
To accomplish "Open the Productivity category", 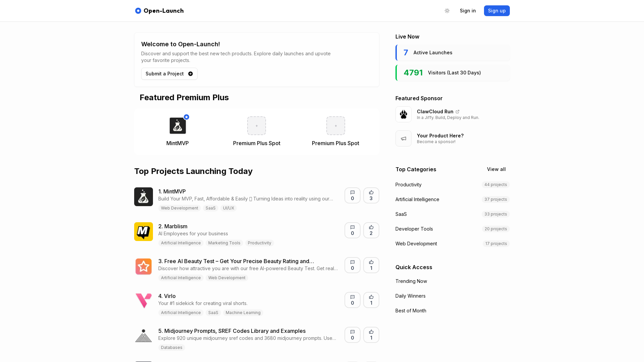I will pos(408,185).
